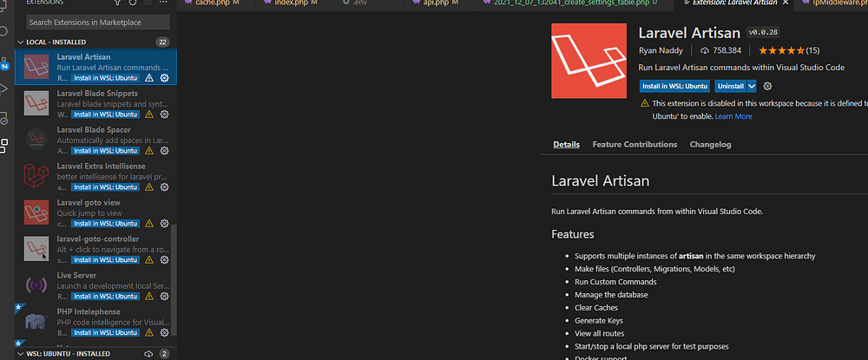The height and width of the screenshot is (360, 868).
Task: Open manage gear for Laravel goto view
Action: coord(164,224)
